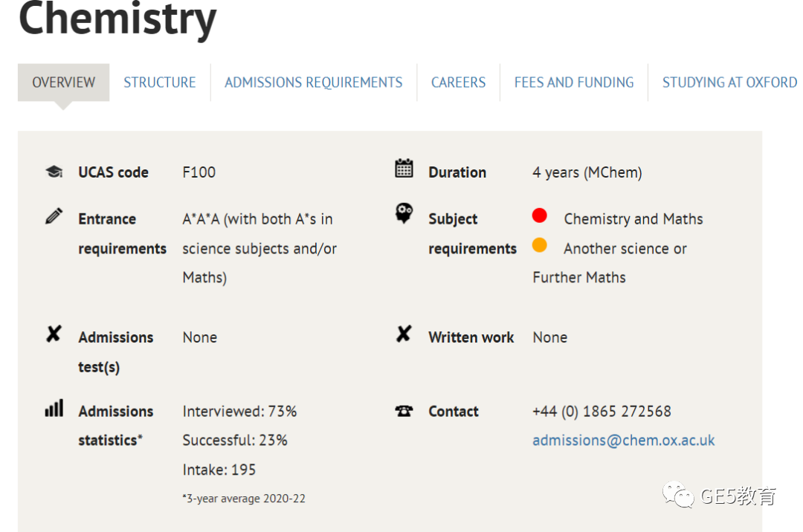Click the 'Intake: 195' statistic

tap(219, 470)
